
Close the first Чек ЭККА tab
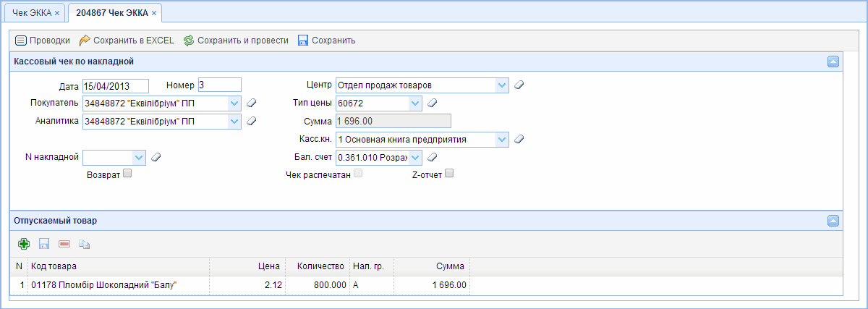click(57, 13)
